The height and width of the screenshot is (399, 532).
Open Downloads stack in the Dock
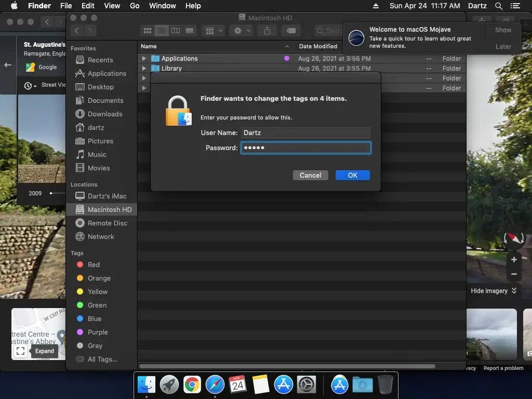[362, 385]
